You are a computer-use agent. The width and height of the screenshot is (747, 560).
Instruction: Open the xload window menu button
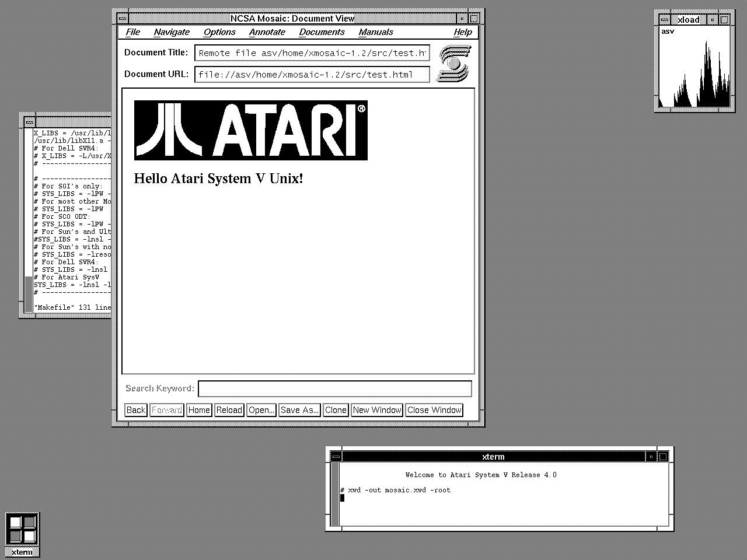tap(665, 20)
